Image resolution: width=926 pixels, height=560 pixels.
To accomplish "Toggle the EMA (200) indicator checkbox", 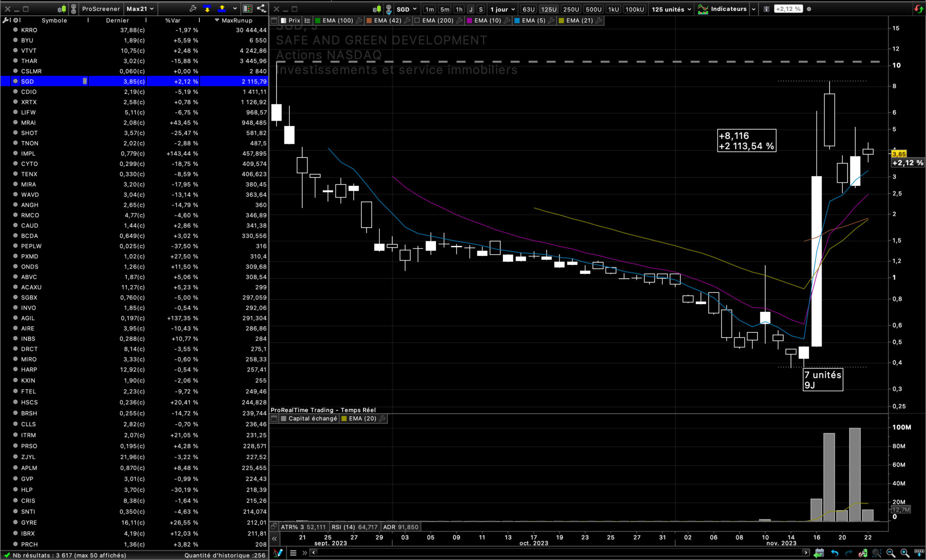I will point(417,20).
